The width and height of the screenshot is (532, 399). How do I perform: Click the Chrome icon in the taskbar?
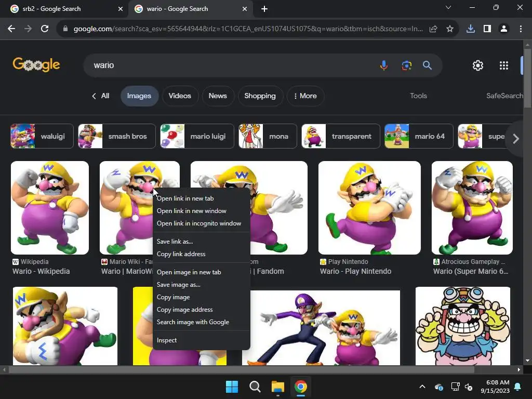click(301, 387)
